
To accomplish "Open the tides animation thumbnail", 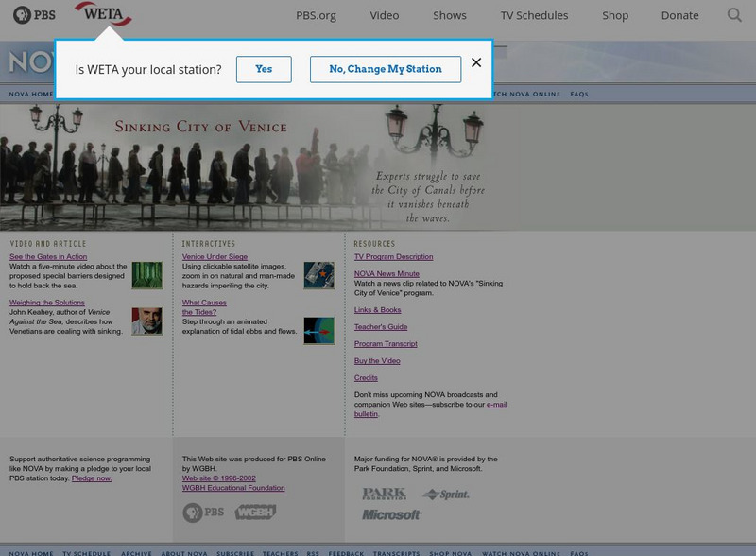I will [x=318, y=330].
